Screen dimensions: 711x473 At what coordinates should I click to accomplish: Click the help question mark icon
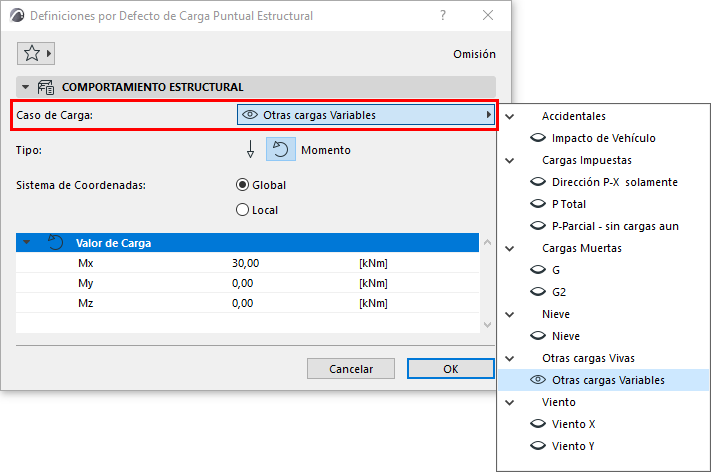(442, 16)
